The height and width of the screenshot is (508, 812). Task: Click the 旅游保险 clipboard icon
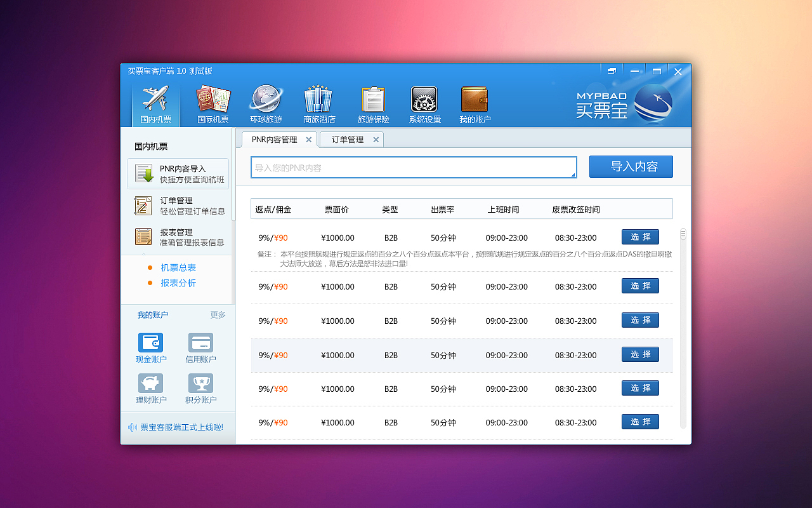[374, 104]
